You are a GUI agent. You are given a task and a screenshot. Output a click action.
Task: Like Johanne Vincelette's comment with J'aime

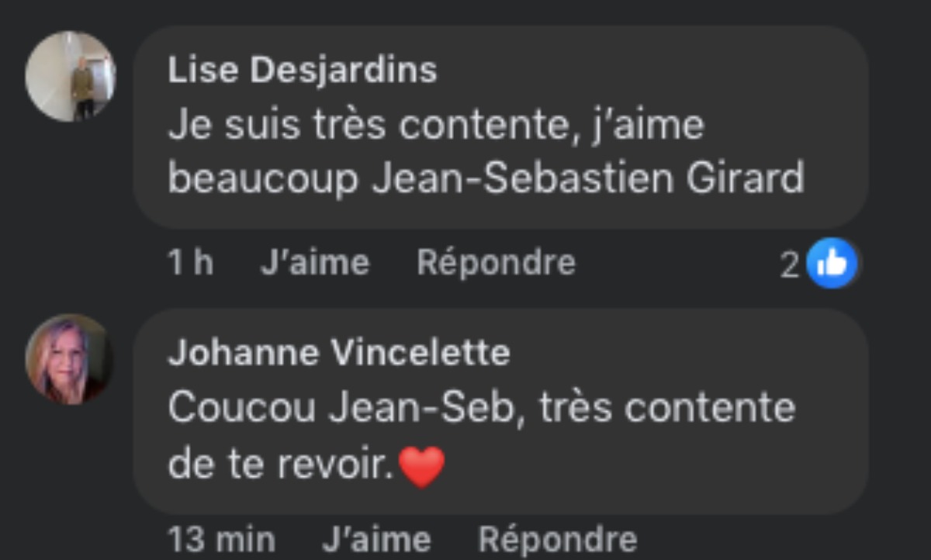coord(376,540)
